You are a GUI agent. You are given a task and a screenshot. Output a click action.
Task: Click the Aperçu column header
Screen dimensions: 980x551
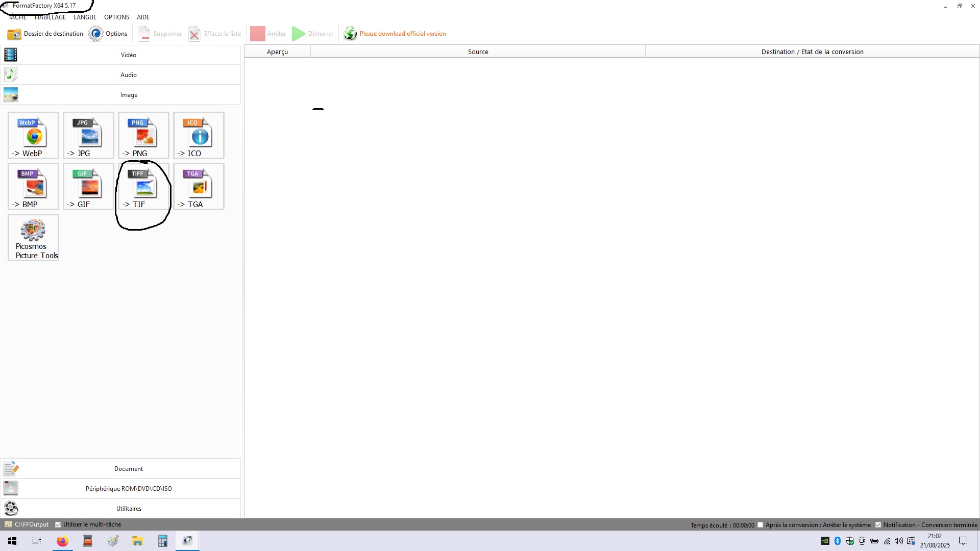click(277, 52)
